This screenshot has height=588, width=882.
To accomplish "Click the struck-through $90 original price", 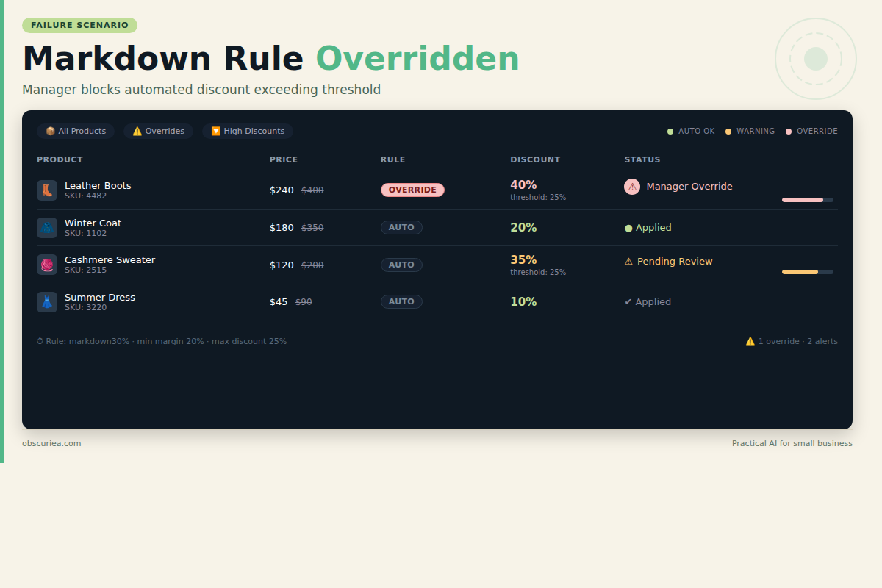I will coord(304,302).
